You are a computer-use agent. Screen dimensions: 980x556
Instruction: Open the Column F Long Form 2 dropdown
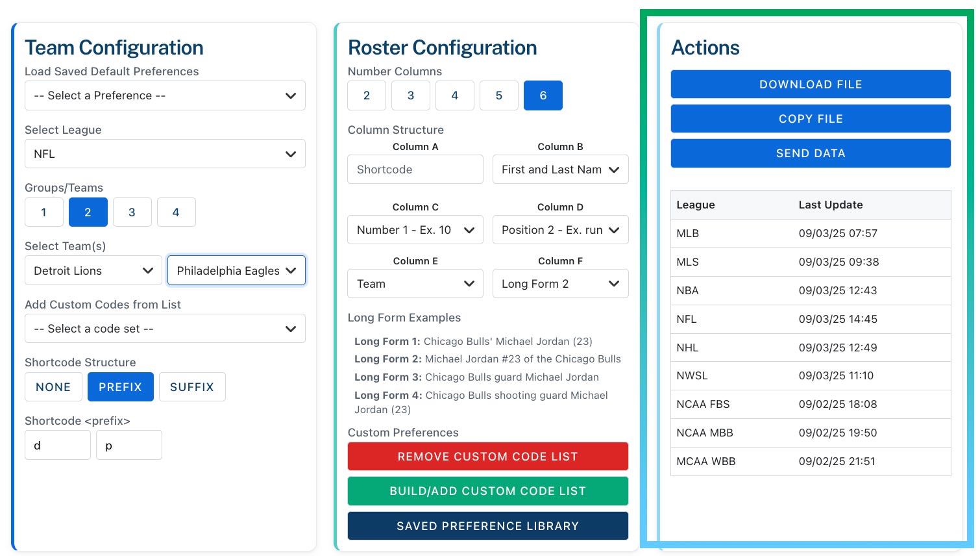tap(560, 283)
